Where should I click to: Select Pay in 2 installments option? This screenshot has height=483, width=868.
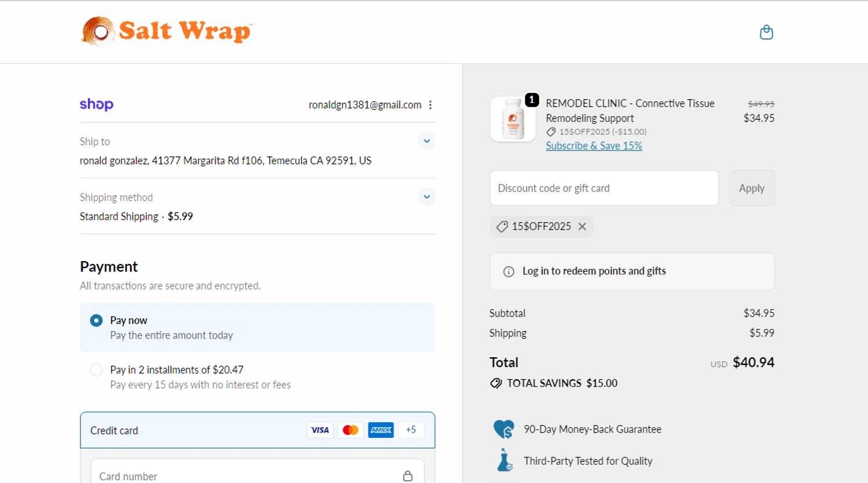click(258, 377)
